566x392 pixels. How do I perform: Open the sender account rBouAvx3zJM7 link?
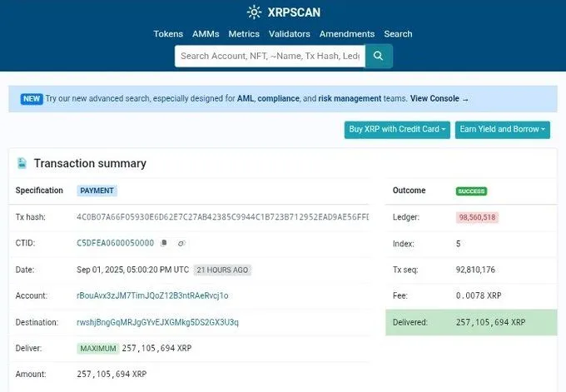152,295
